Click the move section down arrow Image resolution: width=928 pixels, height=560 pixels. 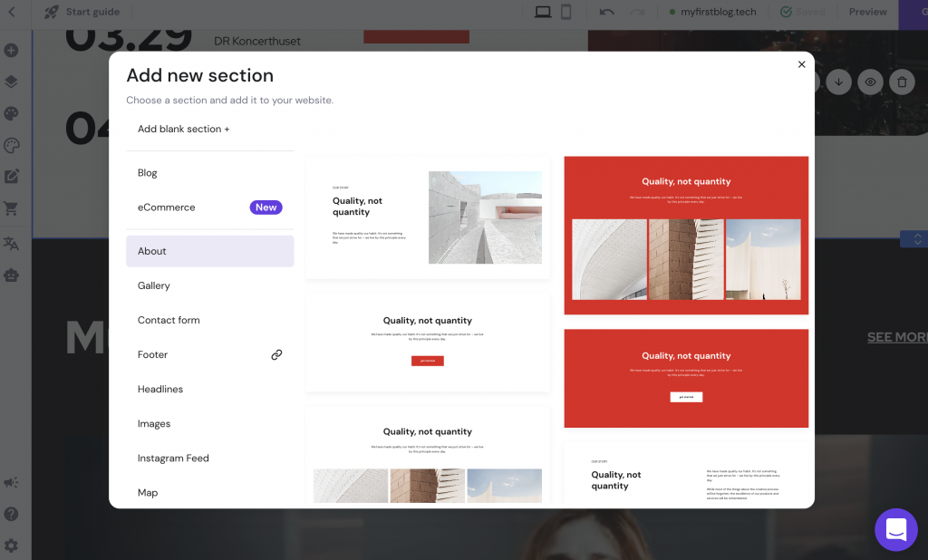pyautogui.click(x=838, y=82)
